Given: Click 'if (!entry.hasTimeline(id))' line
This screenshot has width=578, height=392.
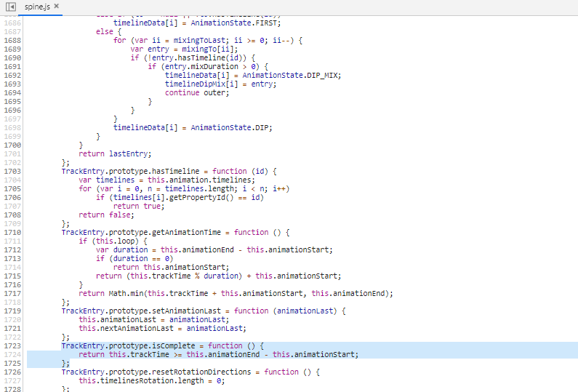Looking at the screenshot, I should pos(193,58).
